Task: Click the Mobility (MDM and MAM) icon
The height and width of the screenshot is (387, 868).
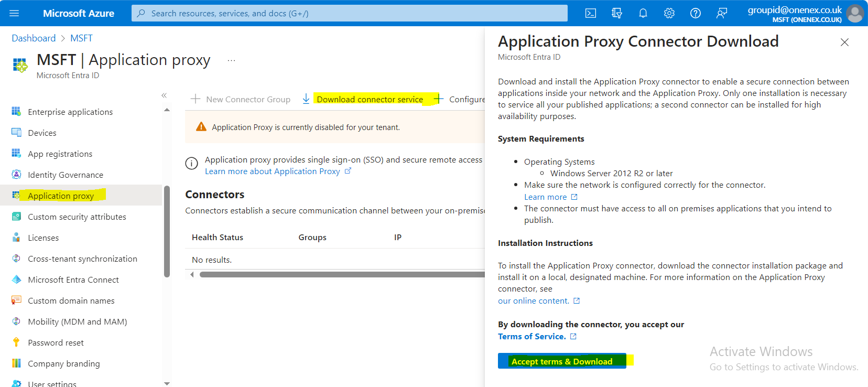Action: pos(16,321)
